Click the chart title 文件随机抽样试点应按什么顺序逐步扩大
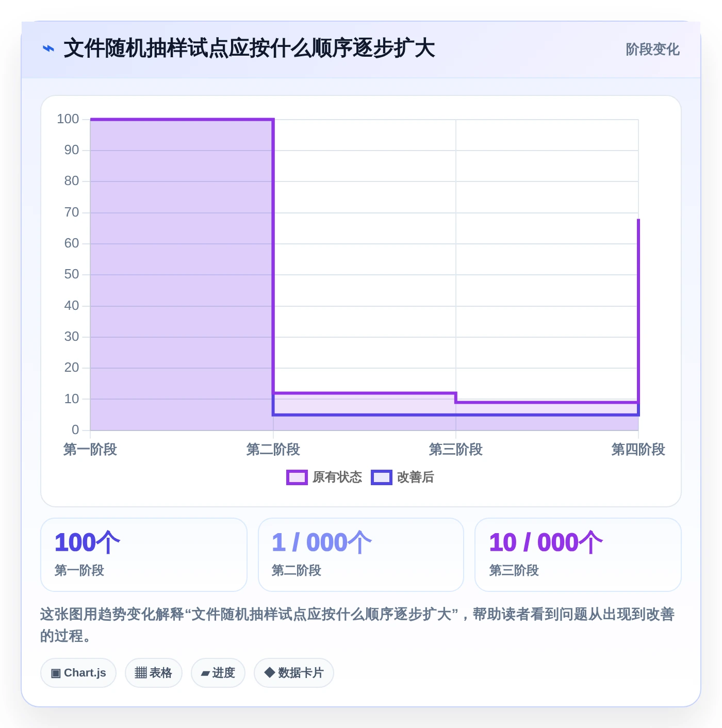This screenshot has height=728, width=722. [x=249, y=48]
